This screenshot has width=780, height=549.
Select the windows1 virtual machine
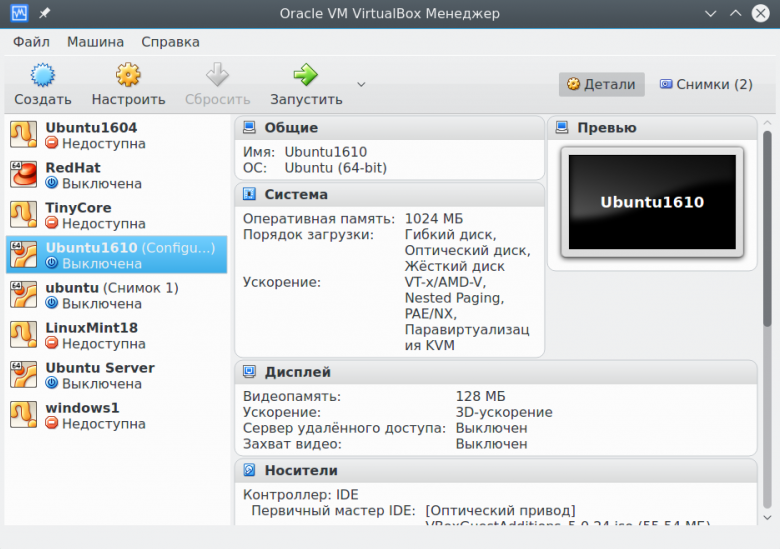tap(116, 415)
